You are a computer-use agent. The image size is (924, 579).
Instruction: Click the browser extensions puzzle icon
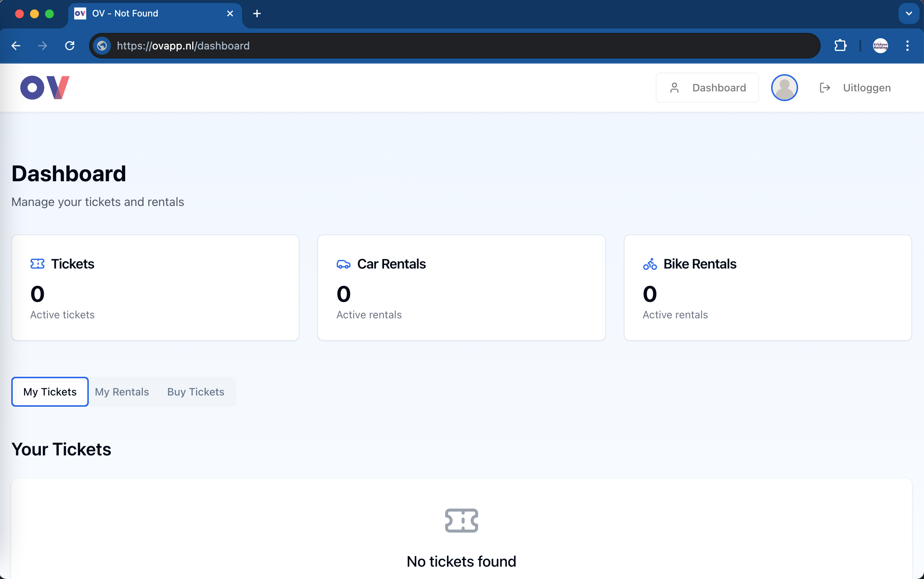point(840,46)
